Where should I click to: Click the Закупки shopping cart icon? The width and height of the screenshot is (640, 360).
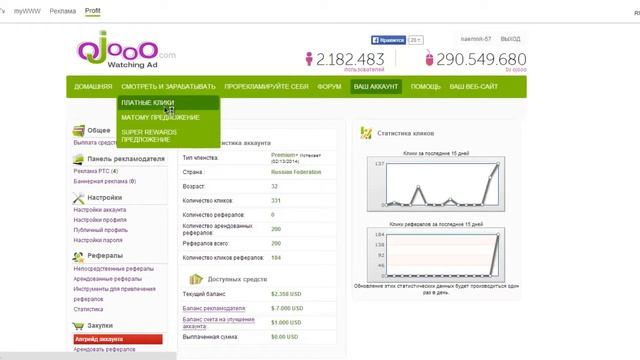coord(78,326)
